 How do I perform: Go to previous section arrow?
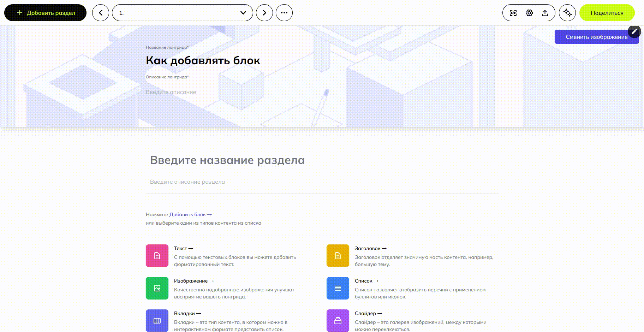(x=101, y=13)
